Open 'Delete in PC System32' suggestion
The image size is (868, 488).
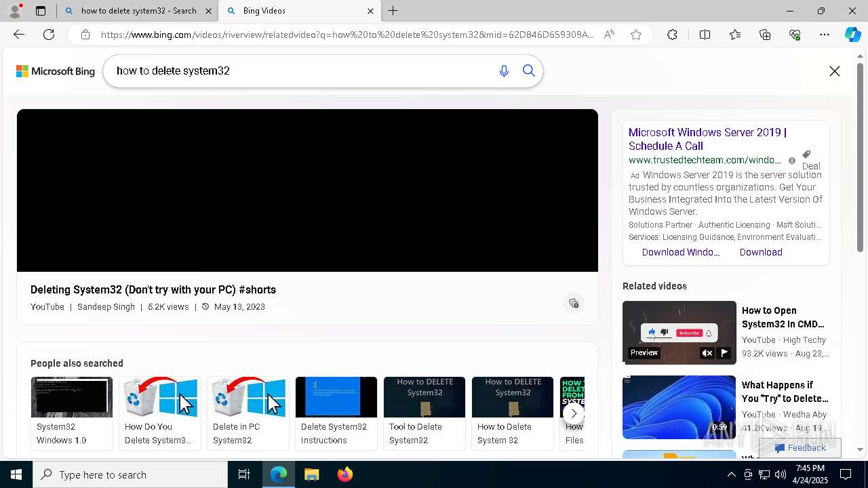(x=248, y=413)
